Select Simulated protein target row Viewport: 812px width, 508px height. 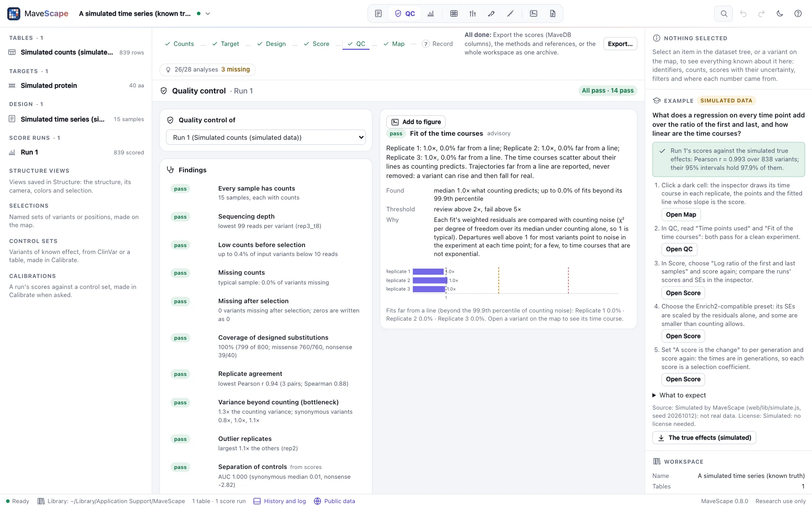(76, 86)
